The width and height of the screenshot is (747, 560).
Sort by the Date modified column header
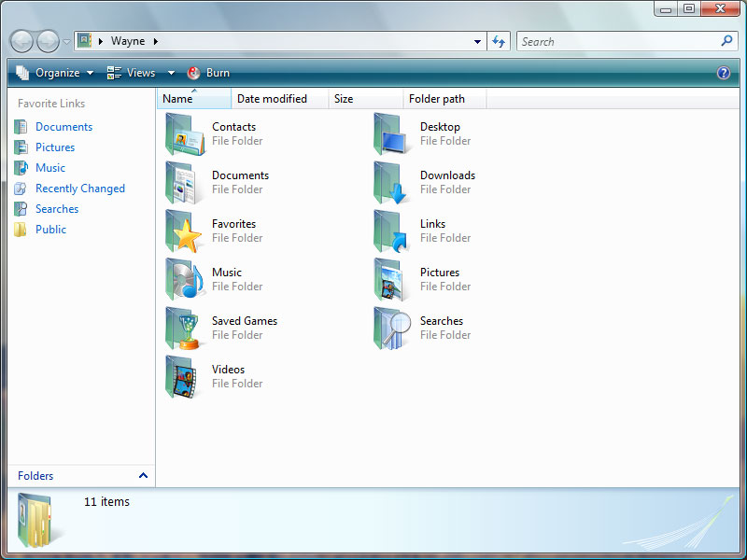(279, 99)
